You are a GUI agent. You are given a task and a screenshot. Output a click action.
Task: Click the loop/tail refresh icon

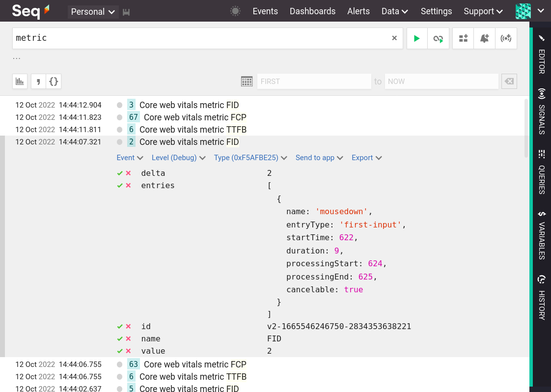pyautogui.click(x=438, y=38)
